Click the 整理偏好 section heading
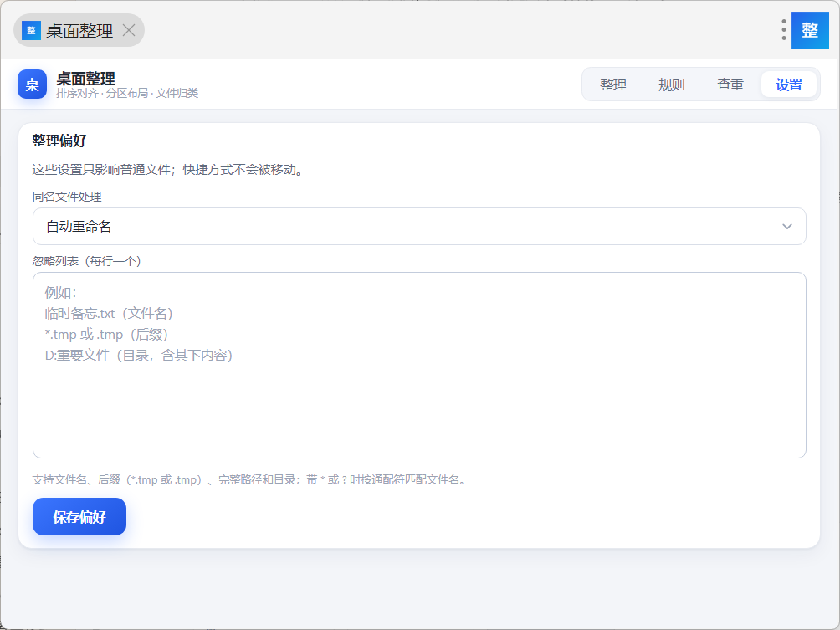This screenshot has width=840, height=630. [59, 141]
